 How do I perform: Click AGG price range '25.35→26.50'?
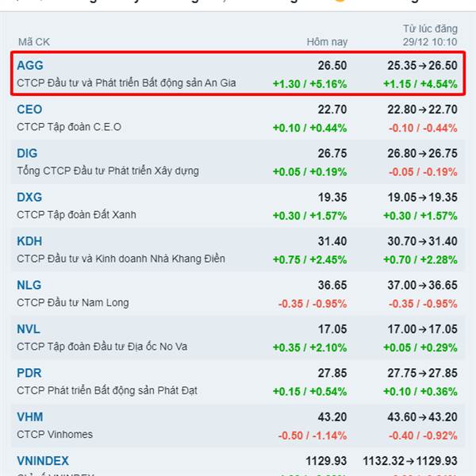tap(422, 66)
